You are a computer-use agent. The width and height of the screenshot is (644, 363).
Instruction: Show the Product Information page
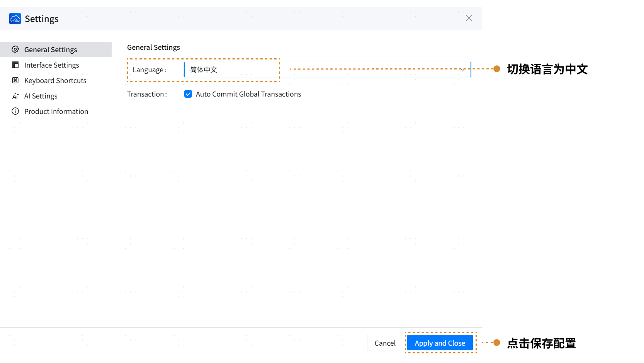(x=56, y=111)
